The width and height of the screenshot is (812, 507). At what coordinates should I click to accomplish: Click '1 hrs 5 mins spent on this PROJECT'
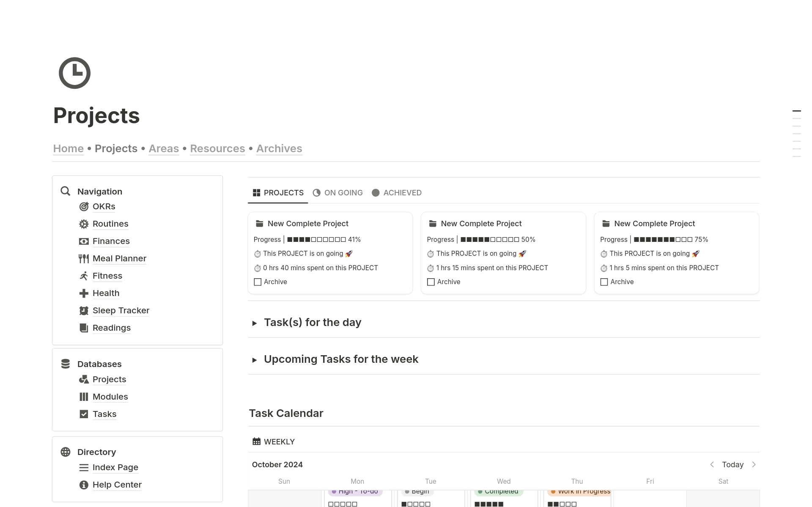tap(664, 268)
